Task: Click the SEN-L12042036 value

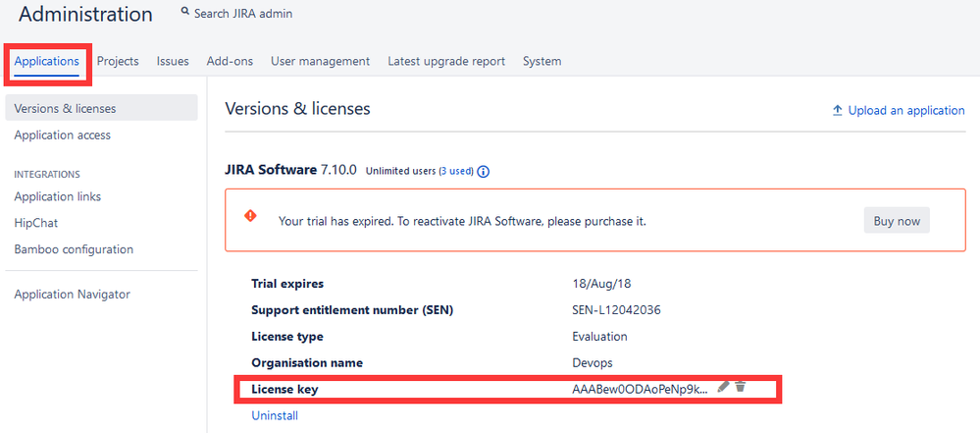Action: tap(617, 309)
